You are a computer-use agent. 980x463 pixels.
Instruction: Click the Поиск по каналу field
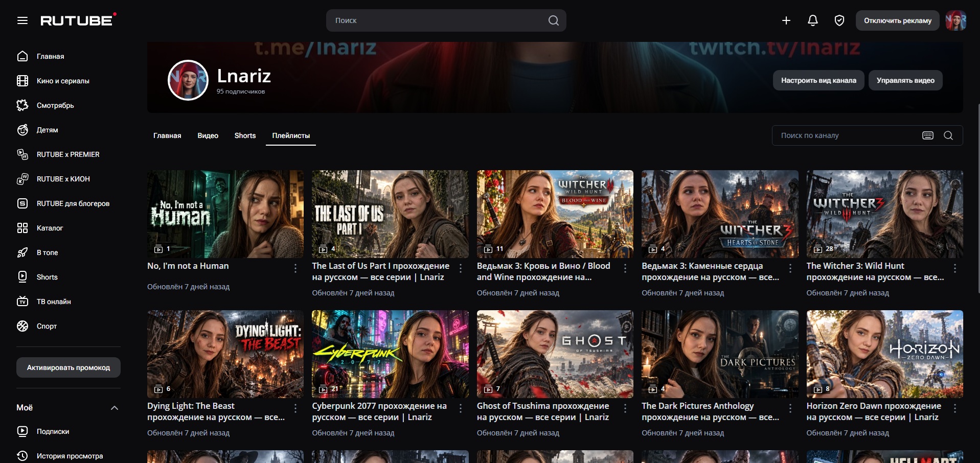click(x=868, y=135)
